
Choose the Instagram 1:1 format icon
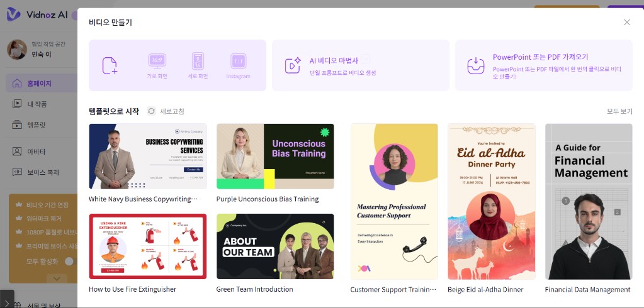coord(238,61)
